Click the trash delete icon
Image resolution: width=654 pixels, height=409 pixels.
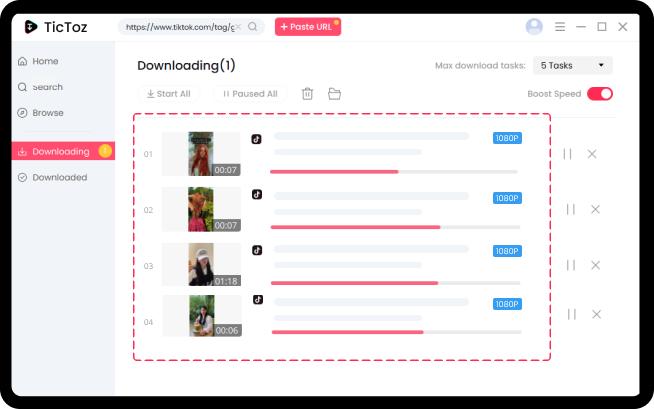308,94
